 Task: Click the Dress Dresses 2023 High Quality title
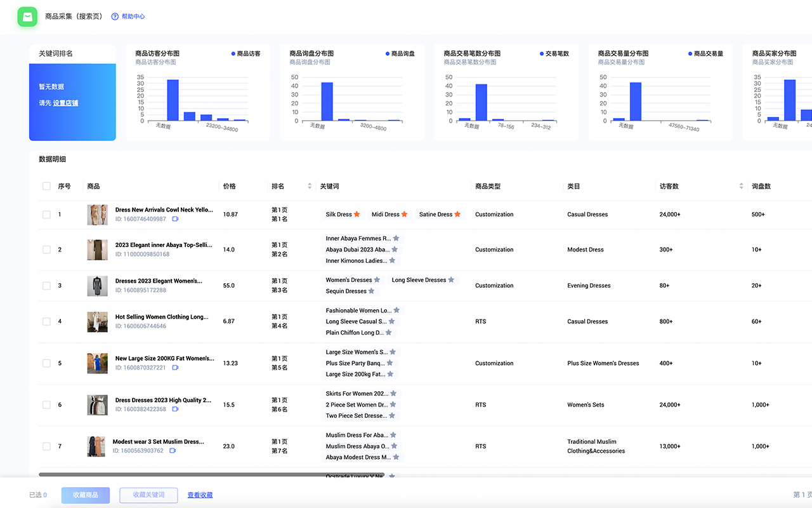164,400
